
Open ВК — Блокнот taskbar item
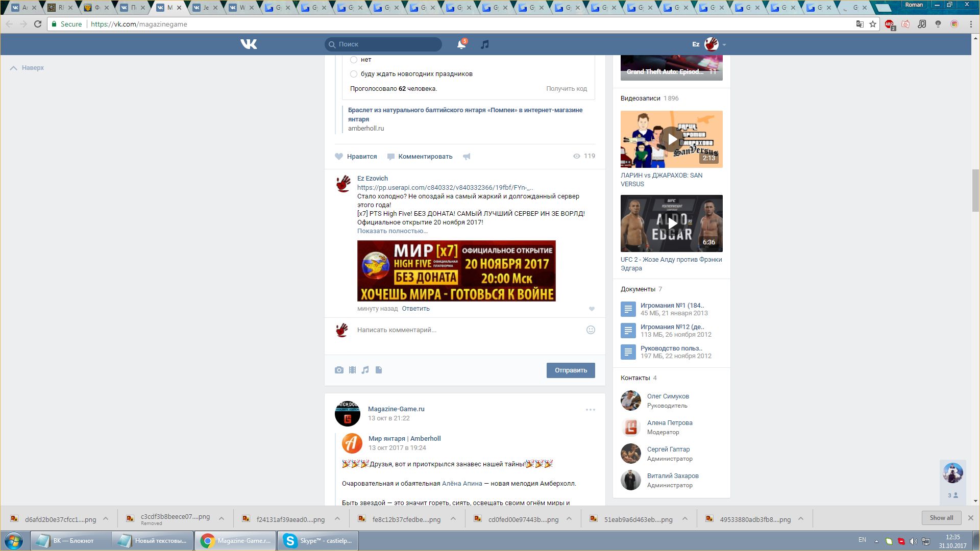(70, 541)
